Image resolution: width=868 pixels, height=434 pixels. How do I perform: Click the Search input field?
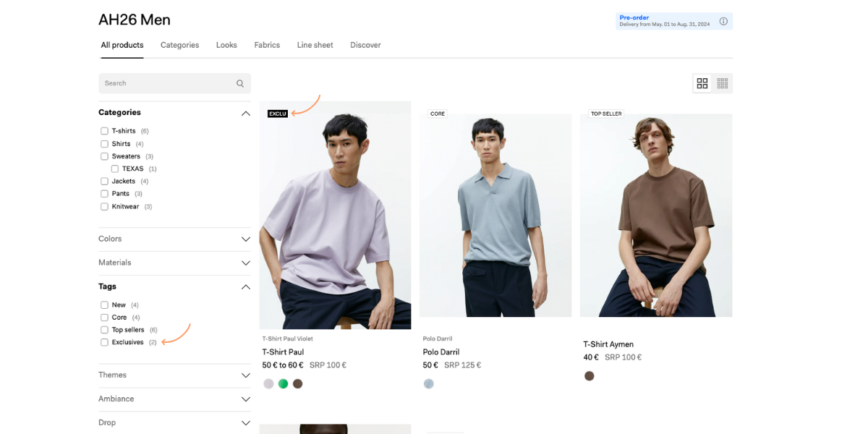pyautogui.click(x=174, y=83)
